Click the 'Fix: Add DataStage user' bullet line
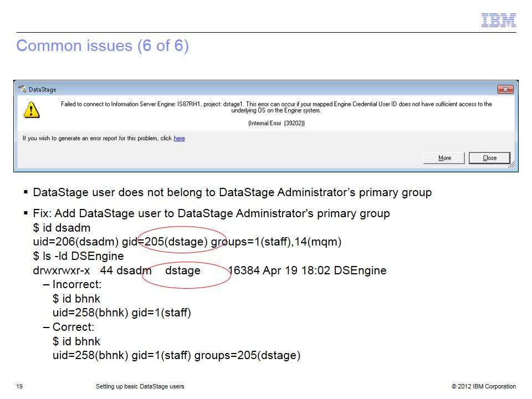The height and width of the screenshot is (399, 532). 211,213
